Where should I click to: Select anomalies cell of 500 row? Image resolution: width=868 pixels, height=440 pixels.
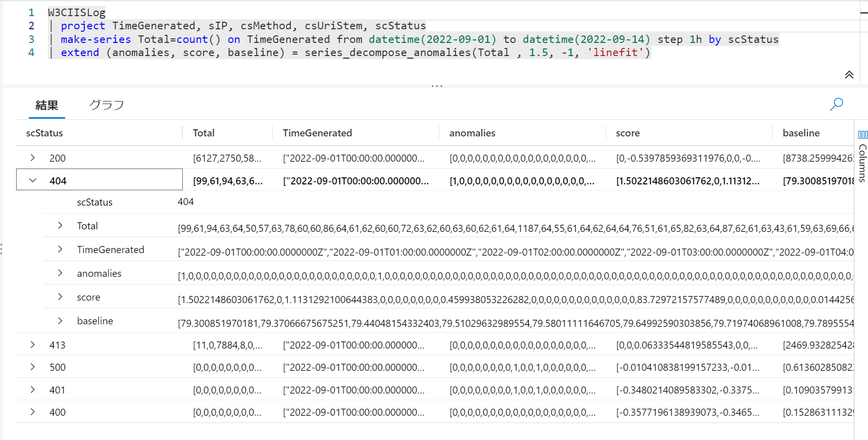(523, 367)
